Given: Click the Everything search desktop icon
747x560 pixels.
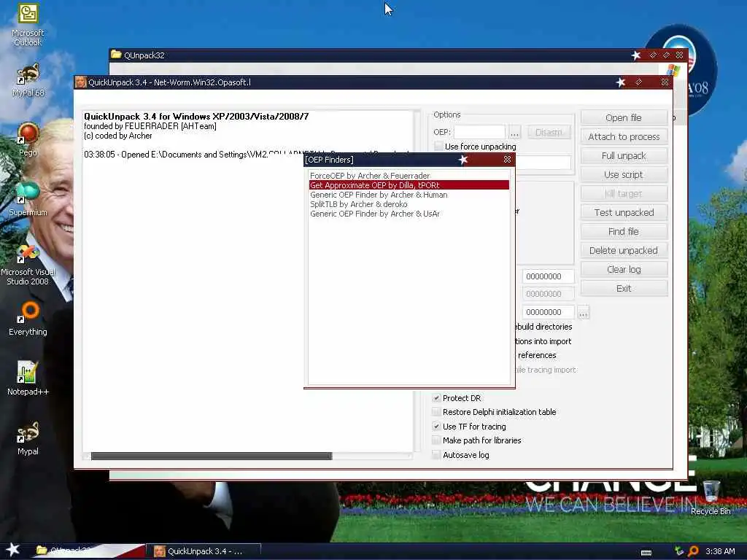Looking at the screenshot, I should point(28,319).
